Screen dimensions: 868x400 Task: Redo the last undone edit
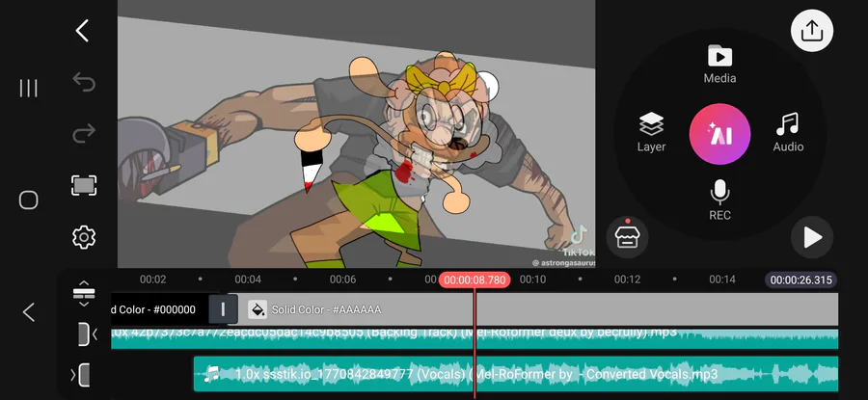click(x=84, y=133)
